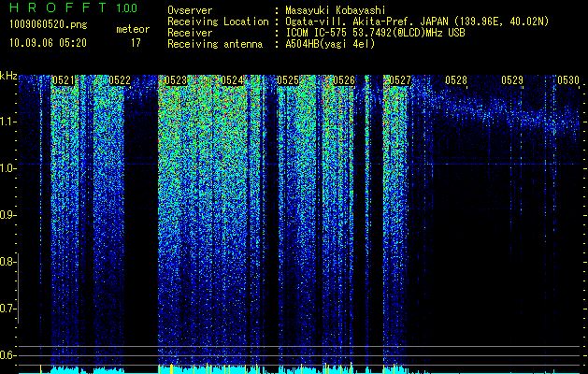Viewport: 588px width, 374px height.
Task: Click the 0526 time marker
Action: coord(344,80)
